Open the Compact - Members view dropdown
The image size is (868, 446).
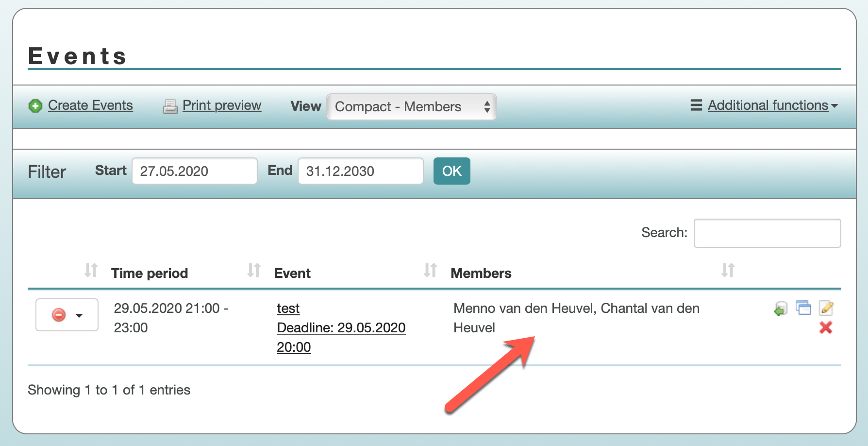click(x=411, y=107)
